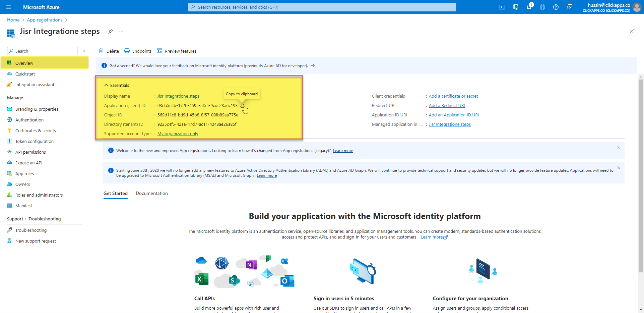
Task: Open Cloud Shell from the top bar
Action: pyautogui.click(x=502, y=7)
